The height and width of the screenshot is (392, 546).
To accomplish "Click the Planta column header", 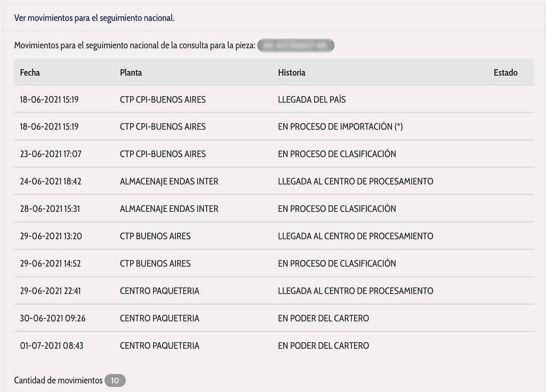I will (131, 73).
